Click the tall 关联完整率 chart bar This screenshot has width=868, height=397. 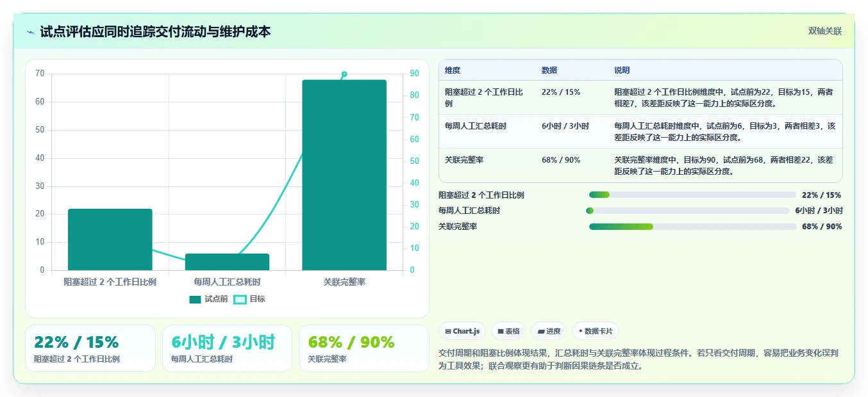point(344,175)
